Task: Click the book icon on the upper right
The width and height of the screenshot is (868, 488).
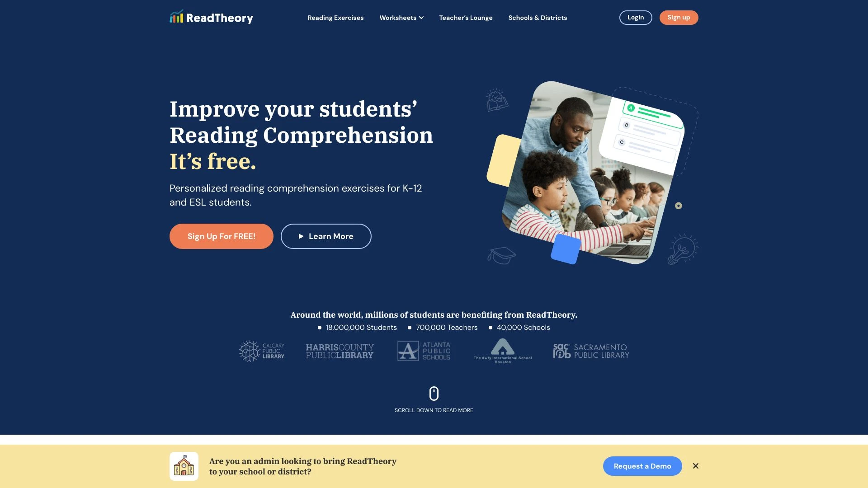Action: [496, 101]
